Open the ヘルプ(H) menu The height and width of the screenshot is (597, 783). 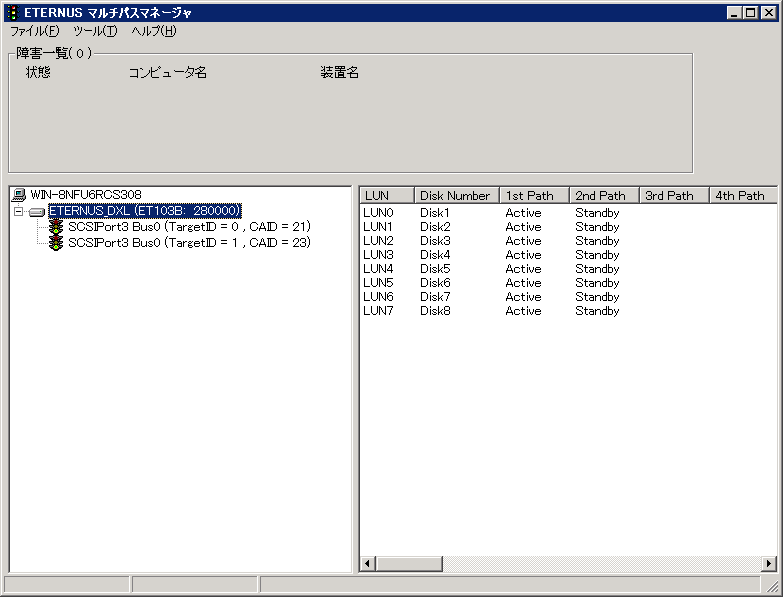point(154,31)
